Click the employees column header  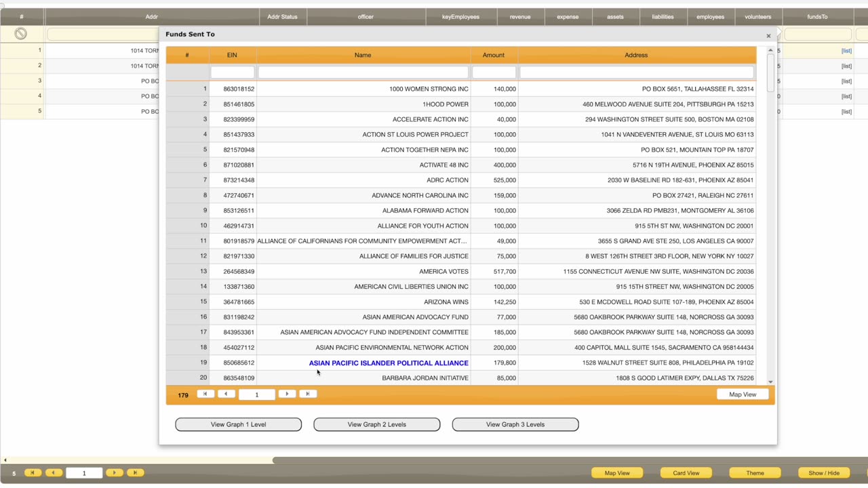(x=710, y=17)
